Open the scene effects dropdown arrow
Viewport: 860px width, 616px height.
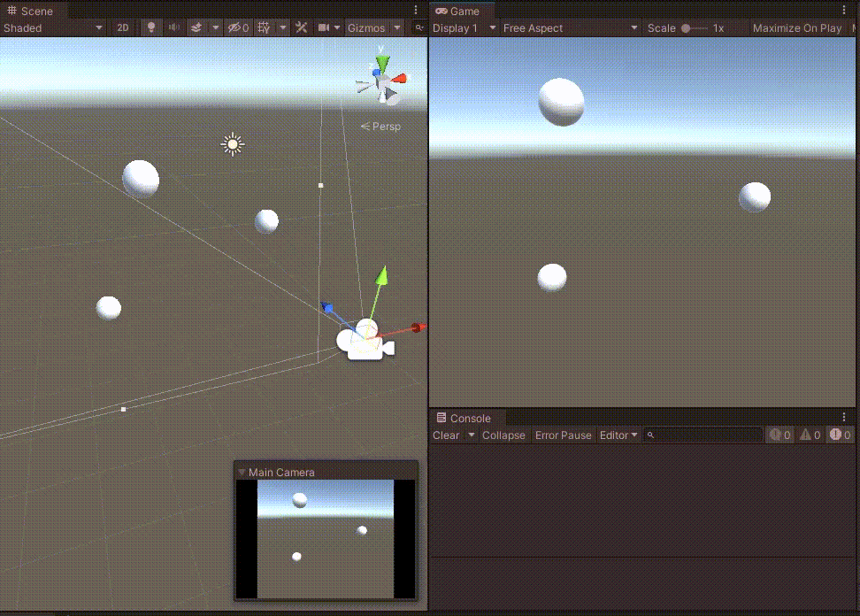[216, 28]
